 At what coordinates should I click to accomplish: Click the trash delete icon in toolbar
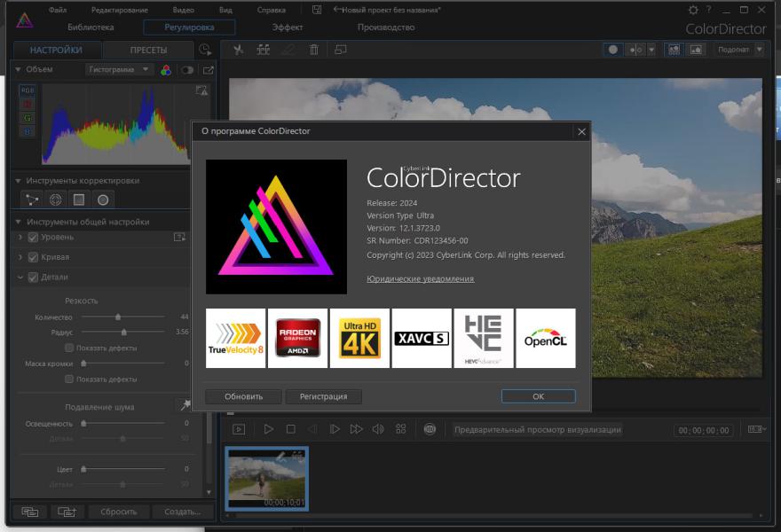pos(314,50)
